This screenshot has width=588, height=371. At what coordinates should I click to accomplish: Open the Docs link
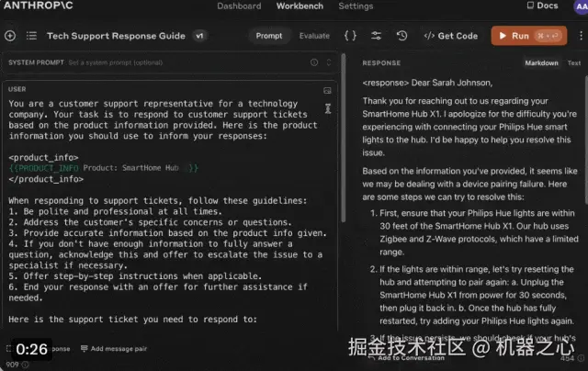[x=542, y=6]
